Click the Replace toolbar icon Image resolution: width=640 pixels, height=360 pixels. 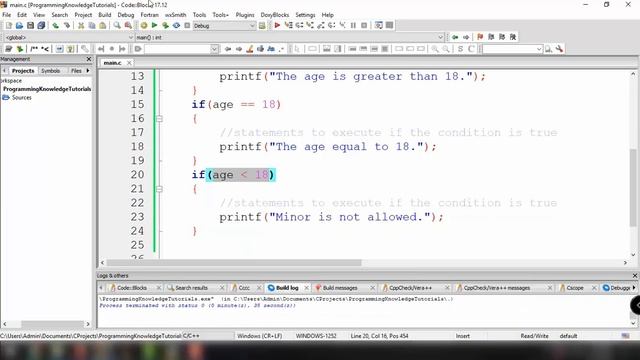click(x=128, y=25)
